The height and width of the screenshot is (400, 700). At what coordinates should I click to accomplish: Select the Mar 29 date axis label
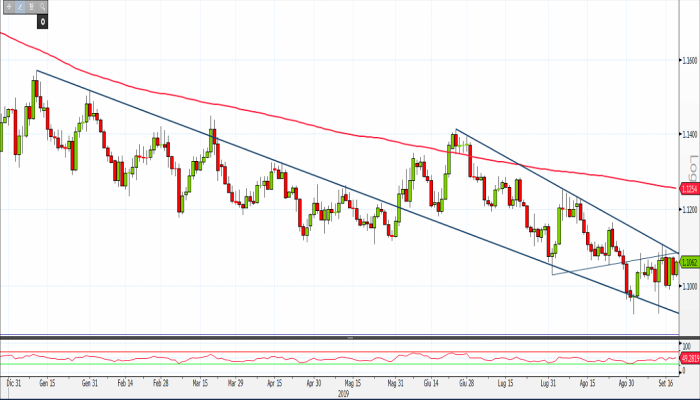click(x=235, y=383)
